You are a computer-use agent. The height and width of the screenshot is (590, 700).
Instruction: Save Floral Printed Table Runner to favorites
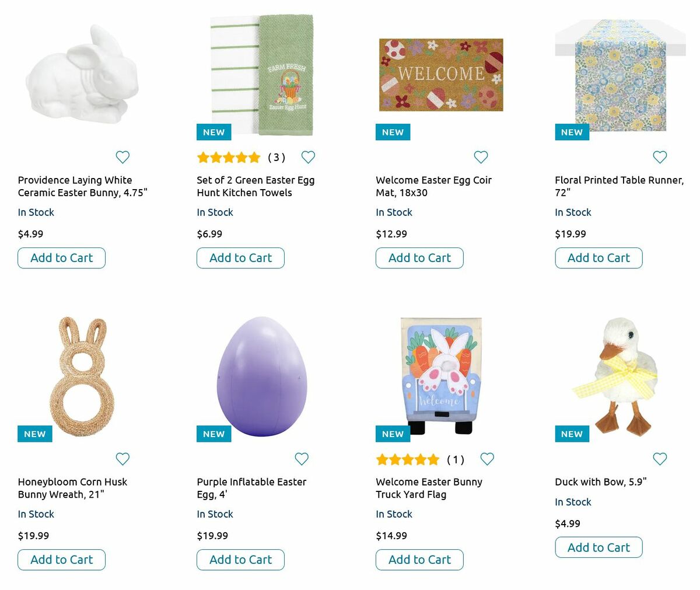(x=660, y=157)
